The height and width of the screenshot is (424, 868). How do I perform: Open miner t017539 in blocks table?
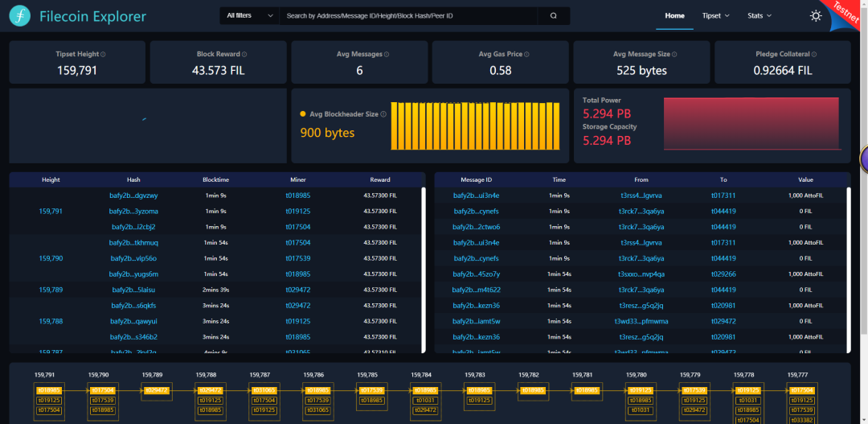(x=298, y=258)
